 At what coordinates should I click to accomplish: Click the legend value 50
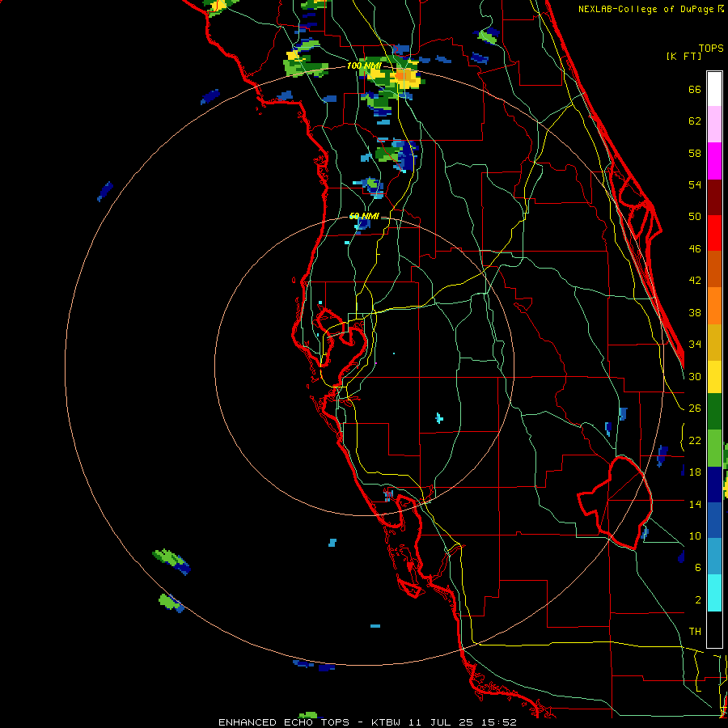coord(695,216)
